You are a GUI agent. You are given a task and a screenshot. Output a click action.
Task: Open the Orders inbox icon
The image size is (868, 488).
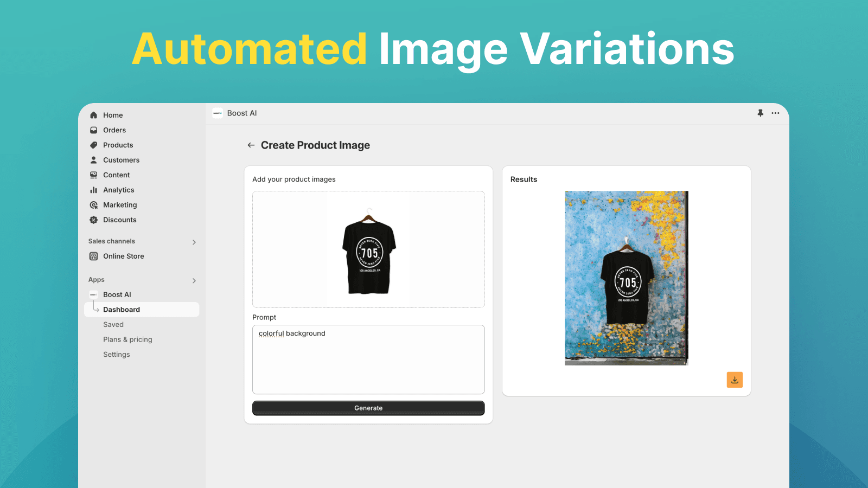pyautogui.click(x=93, y=130)
